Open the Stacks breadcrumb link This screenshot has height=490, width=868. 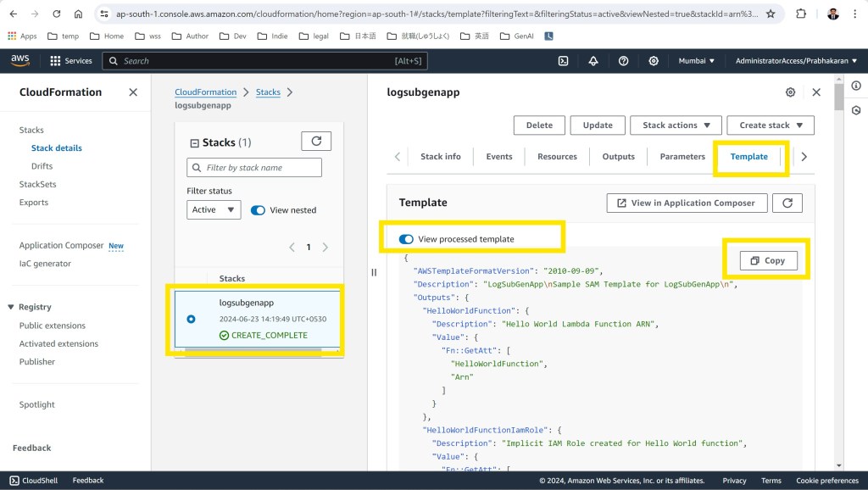pos(268,92)
